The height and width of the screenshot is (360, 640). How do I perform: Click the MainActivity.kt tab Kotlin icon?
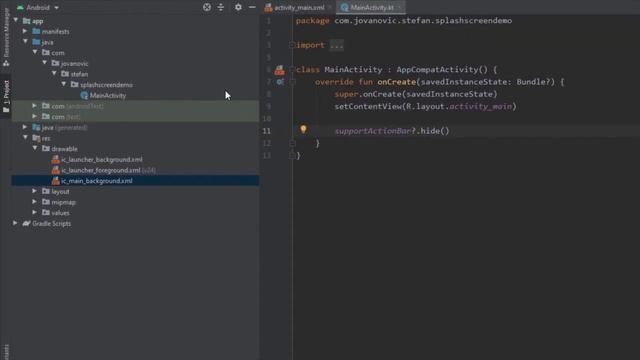[344, 7]
